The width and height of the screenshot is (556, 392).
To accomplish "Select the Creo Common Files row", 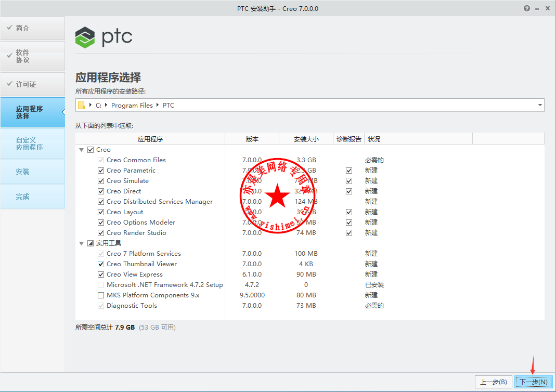I will coord(310,160).
